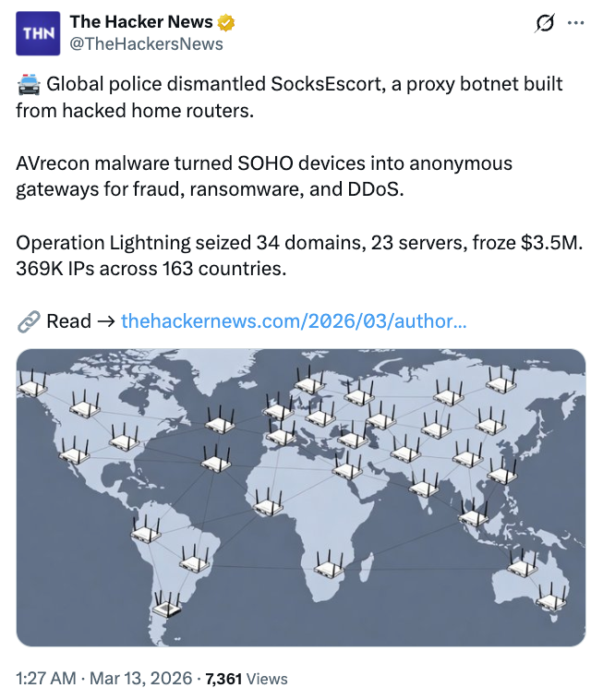The height and width of the screenshot is (700, 603).
Task: Click the paragraph about AVrecon malware
Action: 263,176
